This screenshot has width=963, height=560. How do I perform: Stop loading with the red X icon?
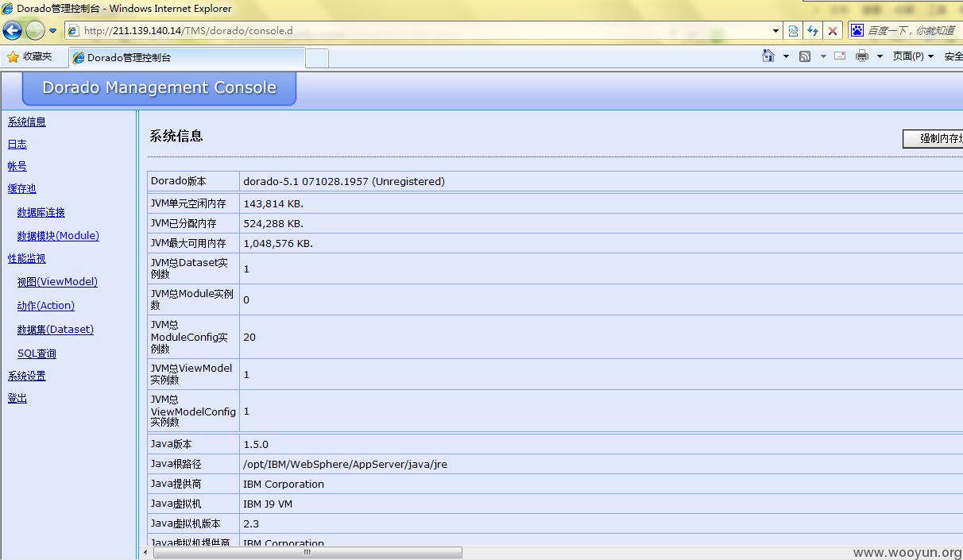[x=833, y=31]
